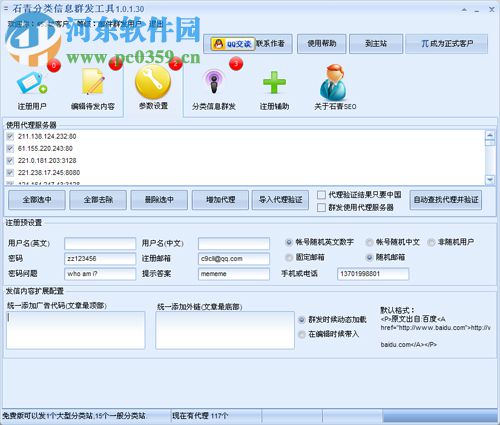Screen dimensions: 500x425
Task: Select 群发时候动态加载 radio option
Action: 302,320
